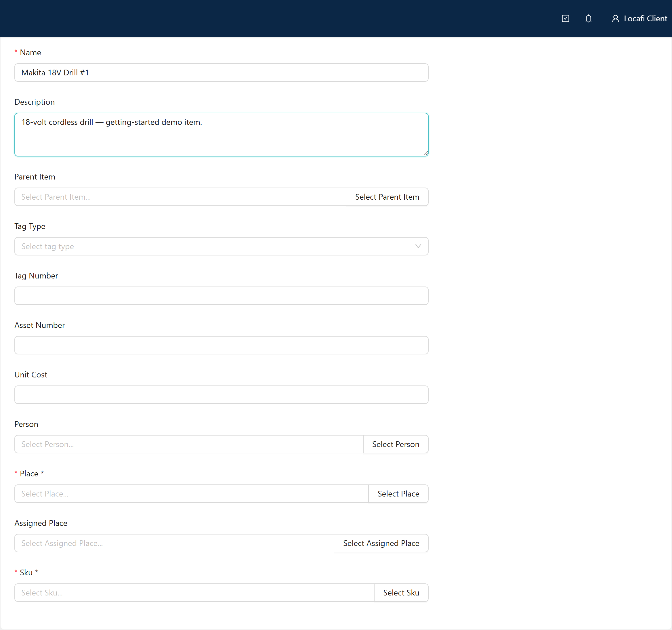
Task: Click the Tag Type dropdown chevron
Action: [x=418, y=246]
